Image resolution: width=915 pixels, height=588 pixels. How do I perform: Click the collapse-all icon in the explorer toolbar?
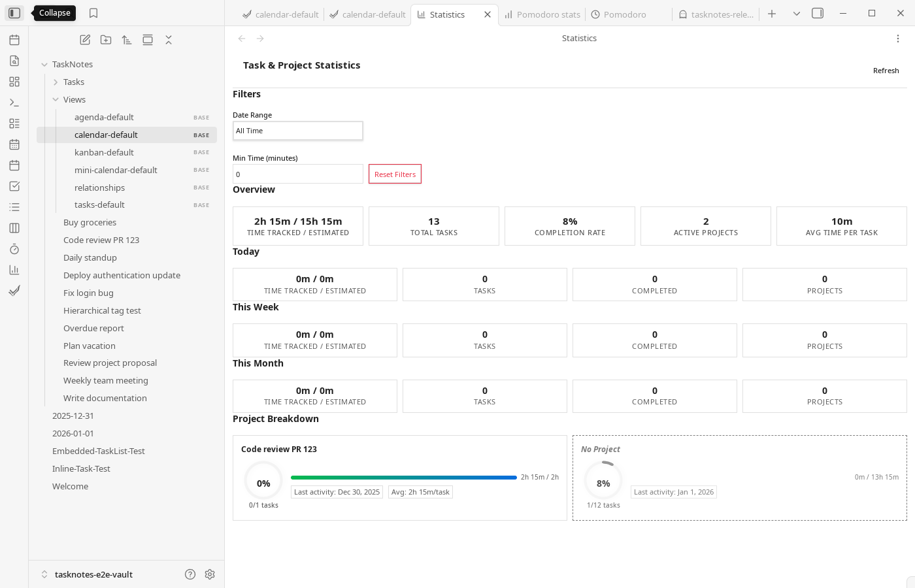(x=168, y=39)
